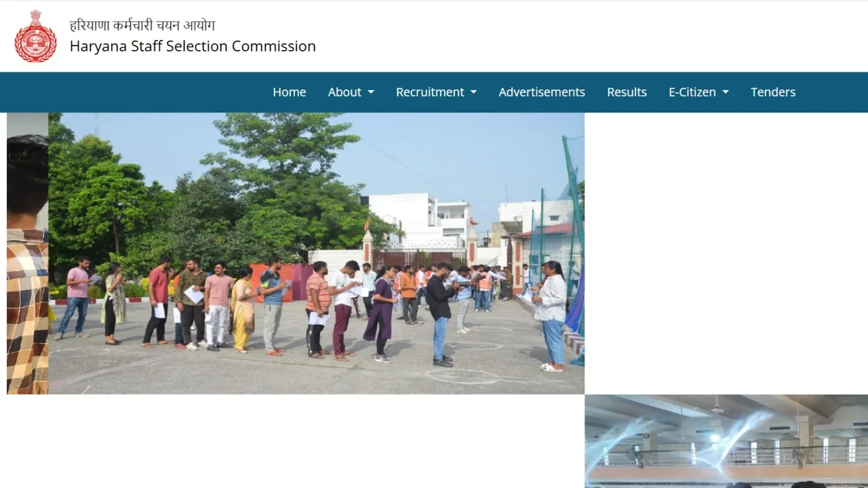This screenshot has height=488, width=868.
Task: Open the Home menu item
Action: click(x=290, y=92)
